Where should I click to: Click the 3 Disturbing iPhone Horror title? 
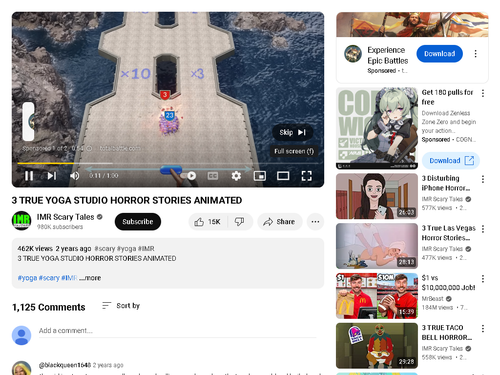coord(446,183)
